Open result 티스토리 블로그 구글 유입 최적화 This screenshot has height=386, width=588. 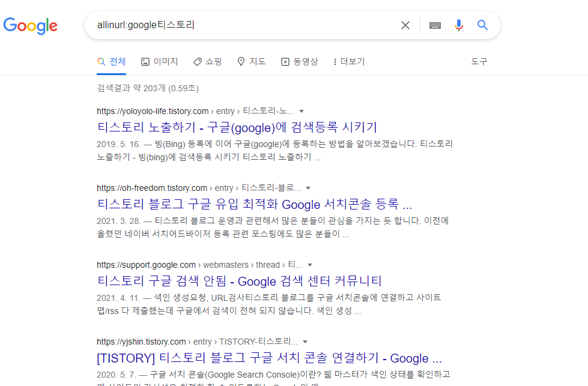click(254, 204)
